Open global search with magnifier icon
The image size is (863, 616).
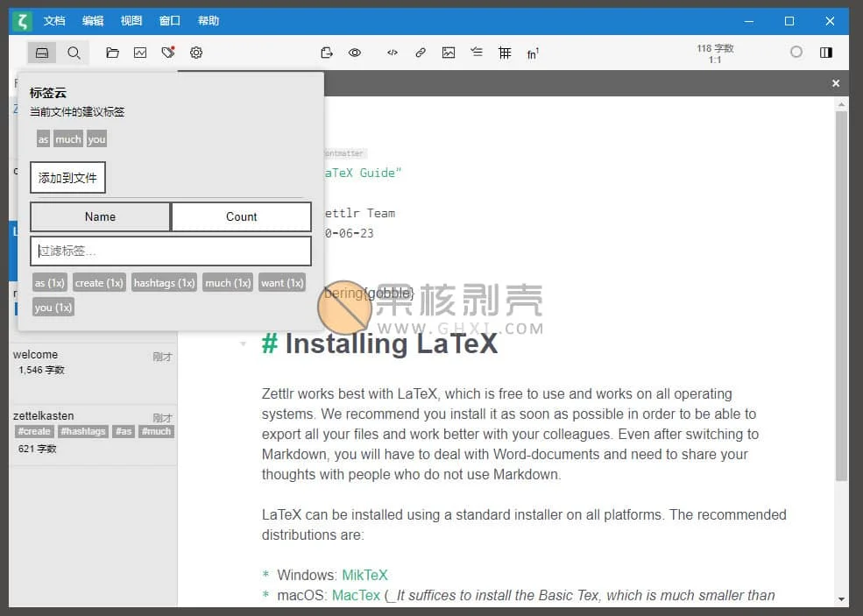click(x=74, y=53)
